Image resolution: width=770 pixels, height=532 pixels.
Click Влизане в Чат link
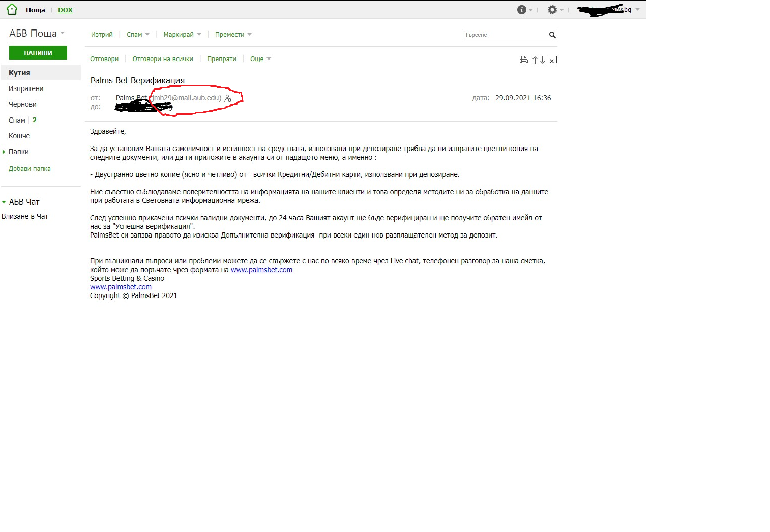[x=25, y=216]
